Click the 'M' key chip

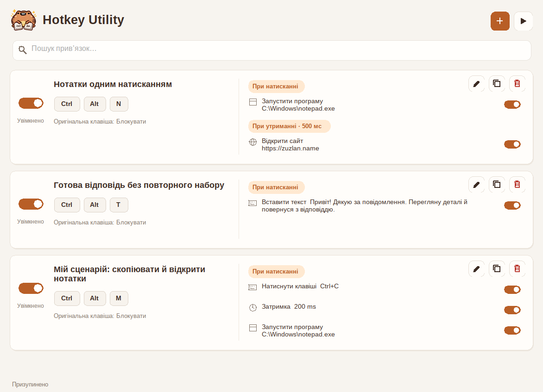[x=119, y=298]
